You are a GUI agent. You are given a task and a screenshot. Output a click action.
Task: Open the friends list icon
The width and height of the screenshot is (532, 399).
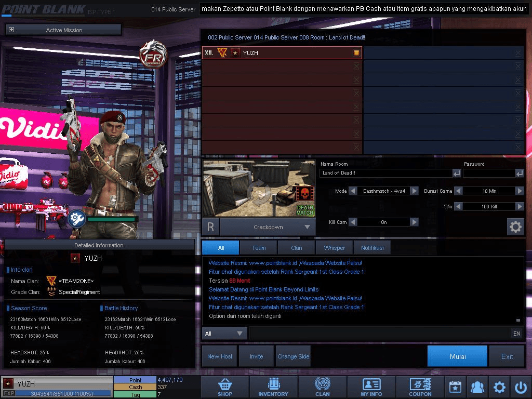coord(477,387)
